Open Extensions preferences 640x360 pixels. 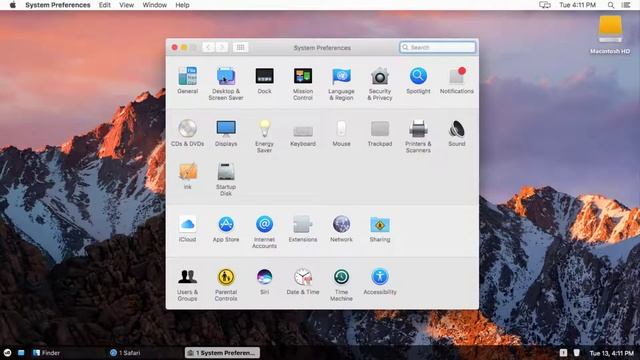point(303,229)
